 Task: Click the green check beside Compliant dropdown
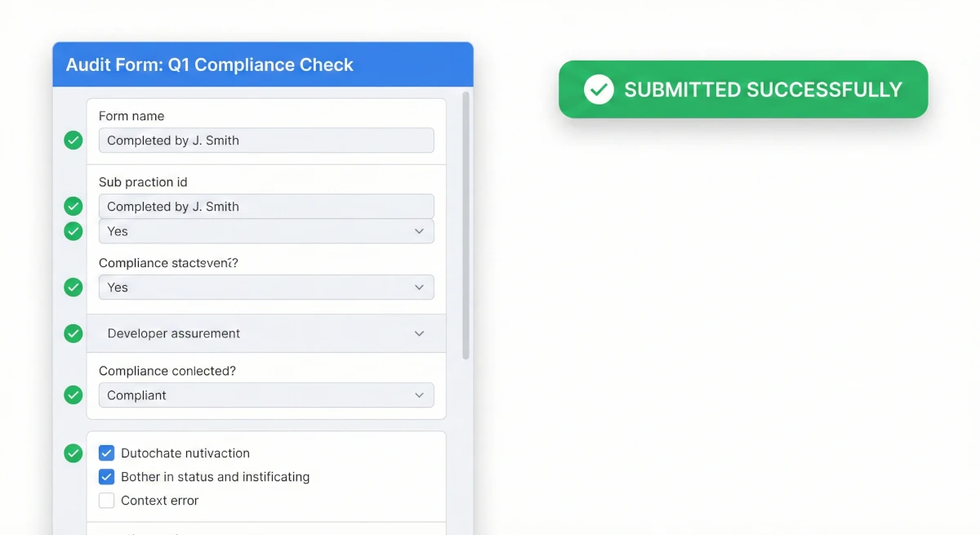tap(73, 395)
